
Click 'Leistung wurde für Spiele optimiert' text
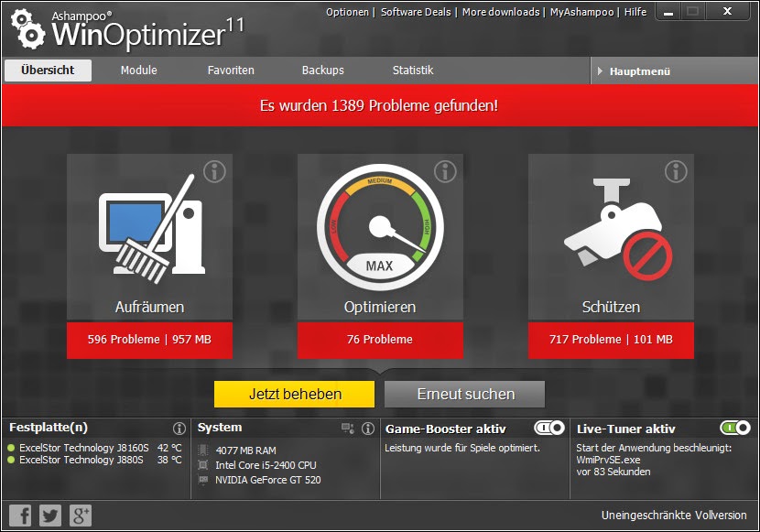click(462, 448)
